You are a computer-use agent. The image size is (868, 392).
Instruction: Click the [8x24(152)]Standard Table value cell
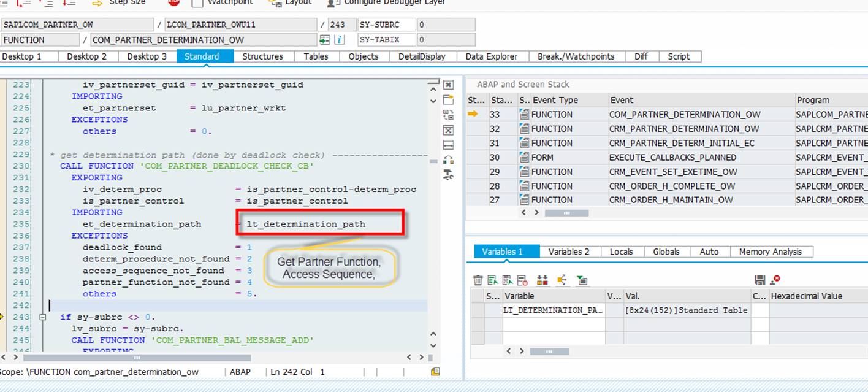coord(687,310)
